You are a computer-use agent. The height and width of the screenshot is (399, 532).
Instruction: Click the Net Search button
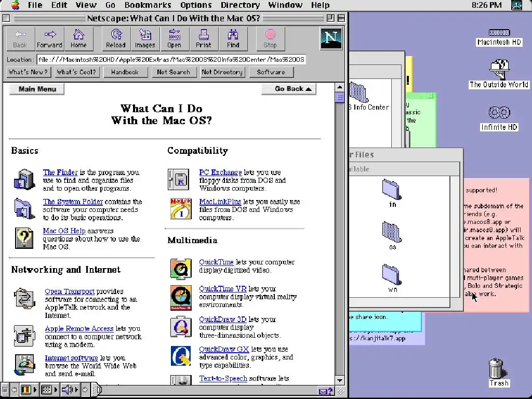pos(174,72)
